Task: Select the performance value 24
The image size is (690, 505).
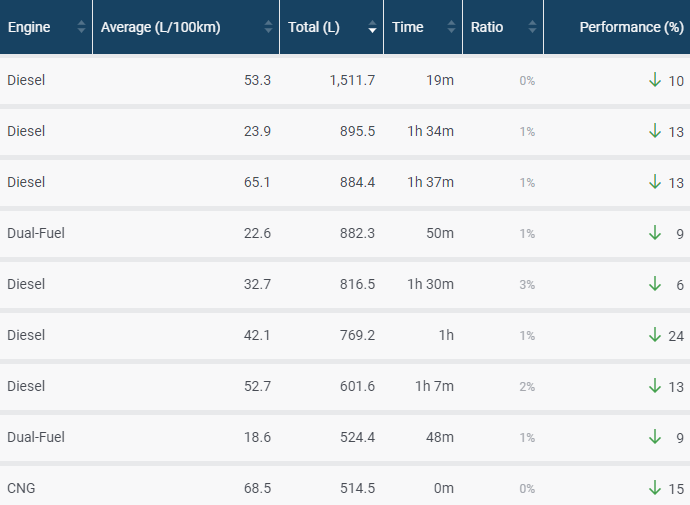Action: point(676,336)
